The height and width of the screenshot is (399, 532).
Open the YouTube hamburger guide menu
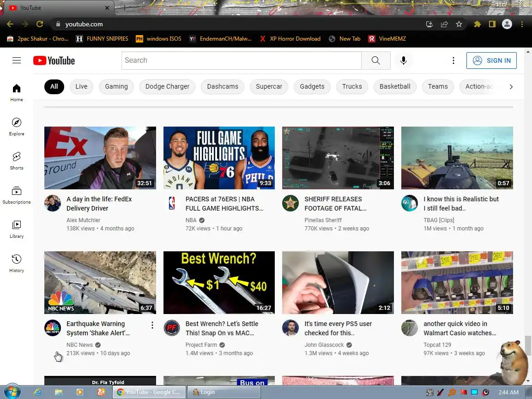(17, 60)
